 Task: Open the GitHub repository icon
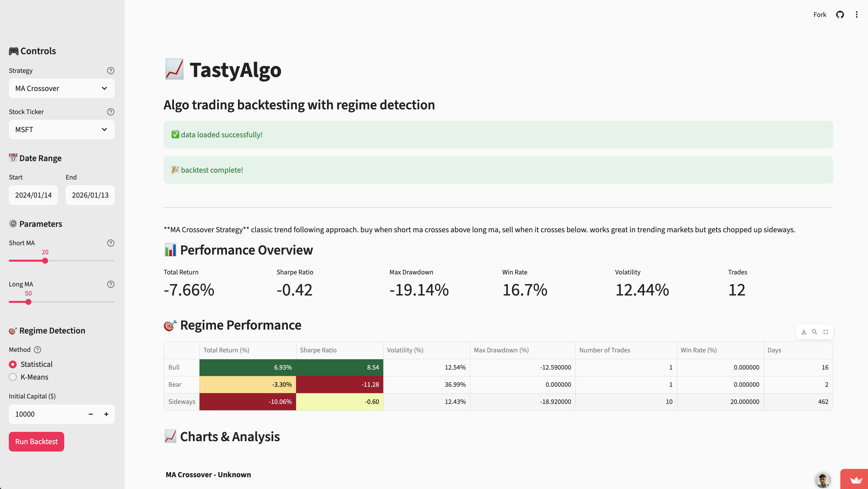(840, 14)
